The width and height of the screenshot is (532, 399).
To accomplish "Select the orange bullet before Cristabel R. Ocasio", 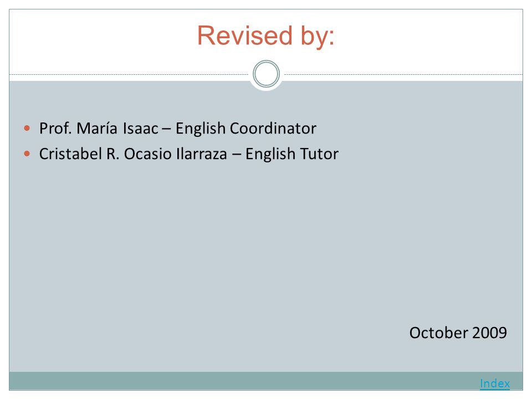I will pyautogui.click(x=27, y=154).
